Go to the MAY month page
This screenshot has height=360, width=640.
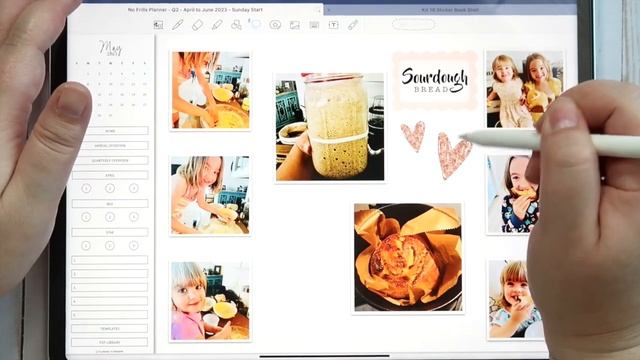[110, 204]
